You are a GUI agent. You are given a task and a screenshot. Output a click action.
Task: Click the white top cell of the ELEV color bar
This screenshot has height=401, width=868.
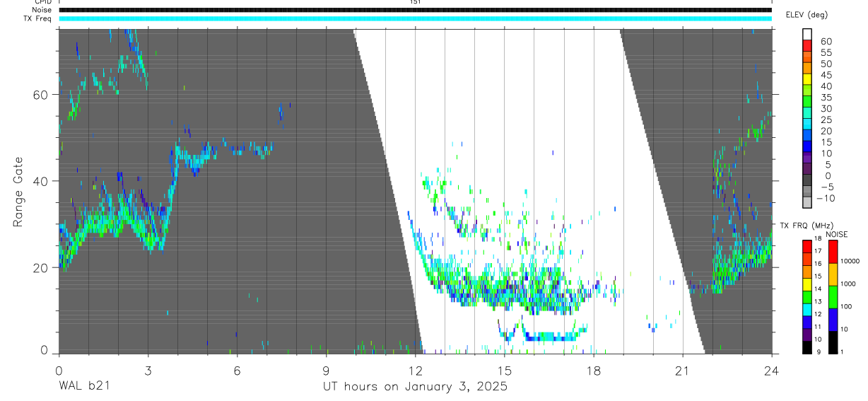pyautogui.click(x=807, y=34)
